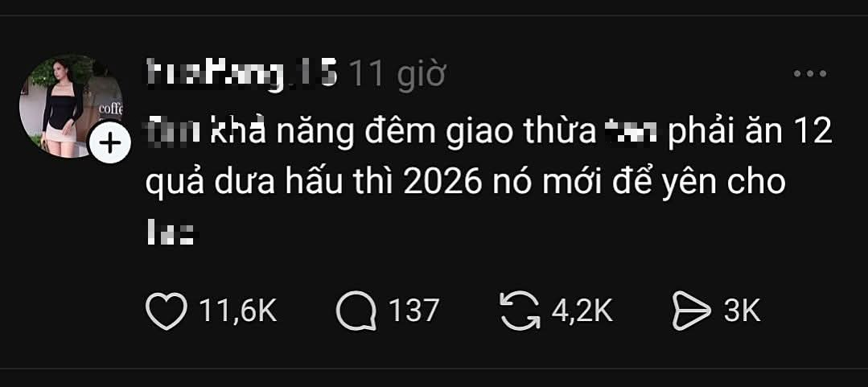
Task: Select the line mentioning "quả dưa hấu"
Action: coord(465,183)
